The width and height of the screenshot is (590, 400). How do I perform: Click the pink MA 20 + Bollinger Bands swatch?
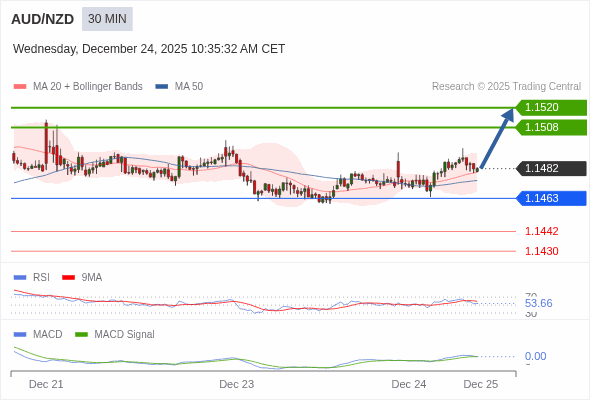20,87
